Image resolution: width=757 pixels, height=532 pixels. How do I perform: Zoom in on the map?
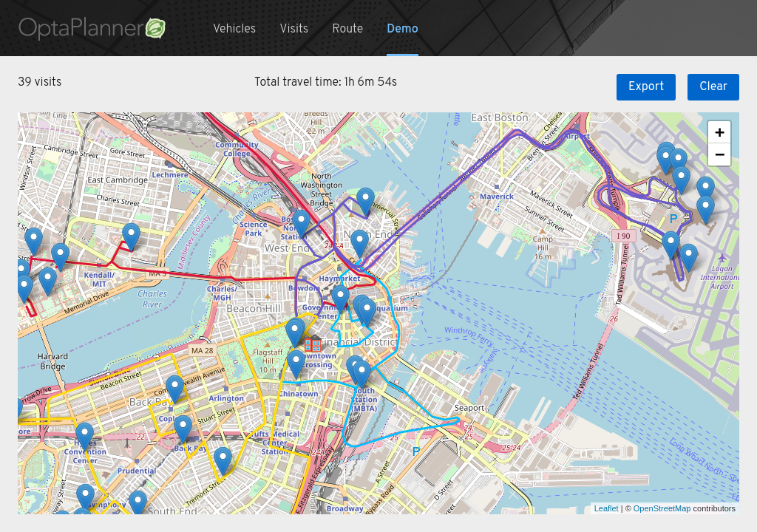point(719,132)
